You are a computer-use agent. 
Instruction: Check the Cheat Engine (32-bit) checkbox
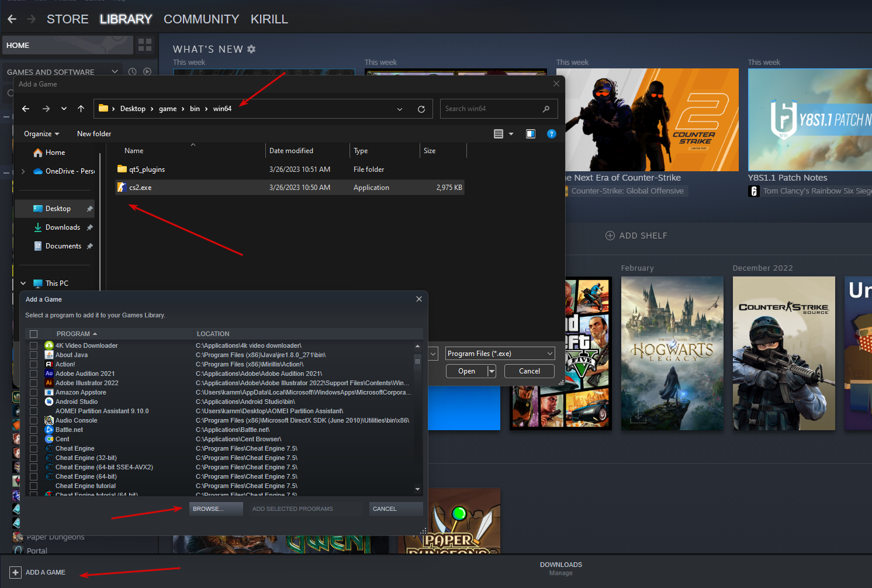(34, 458)
